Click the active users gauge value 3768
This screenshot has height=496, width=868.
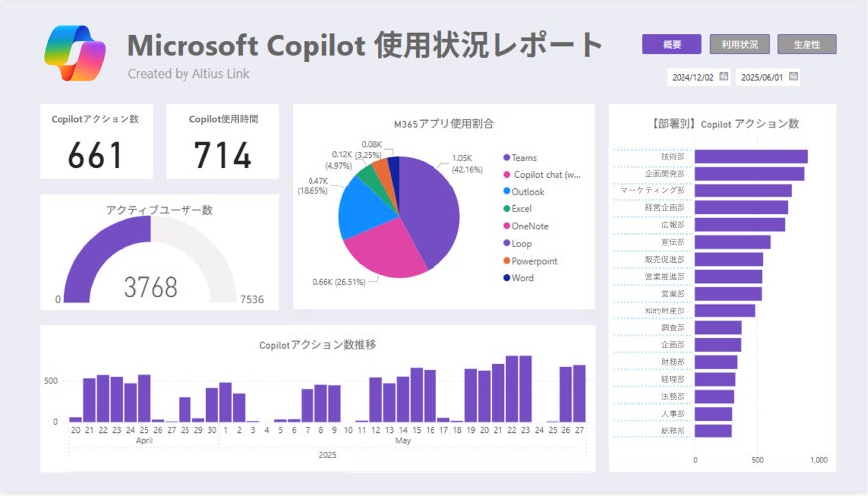150,287
